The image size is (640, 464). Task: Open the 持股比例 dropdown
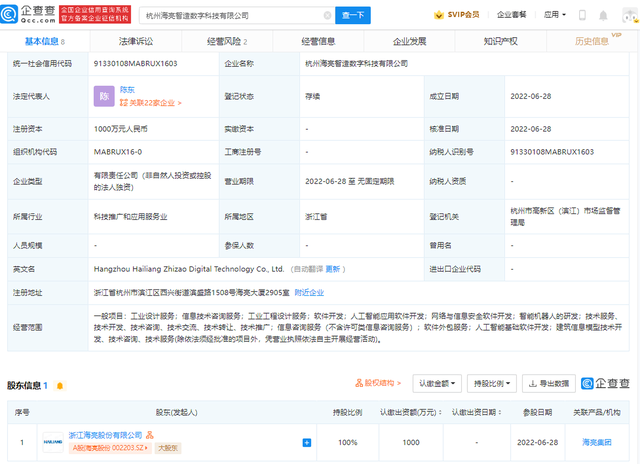(492, 384)
